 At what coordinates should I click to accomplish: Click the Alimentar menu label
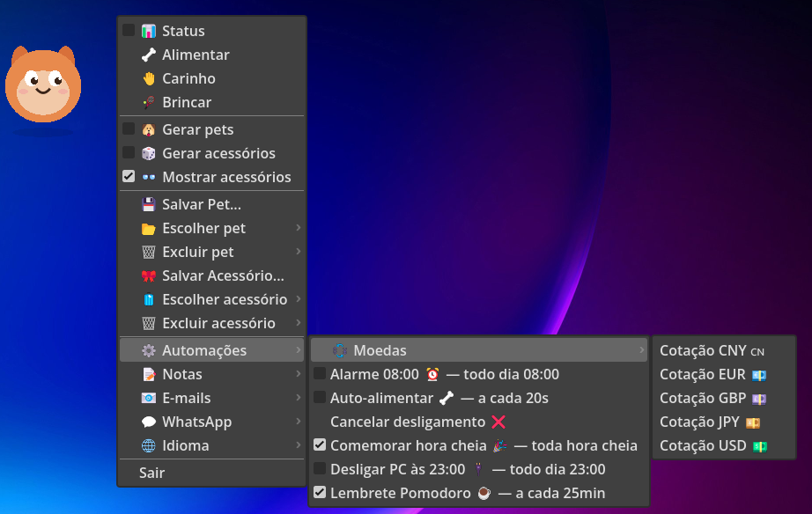(196, 55)
